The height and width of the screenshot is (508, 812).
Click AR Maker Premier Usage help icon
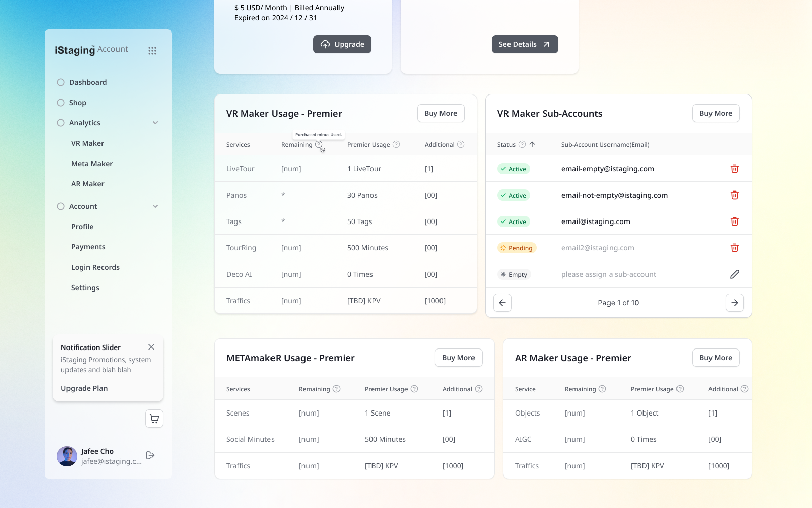[680, 389]
